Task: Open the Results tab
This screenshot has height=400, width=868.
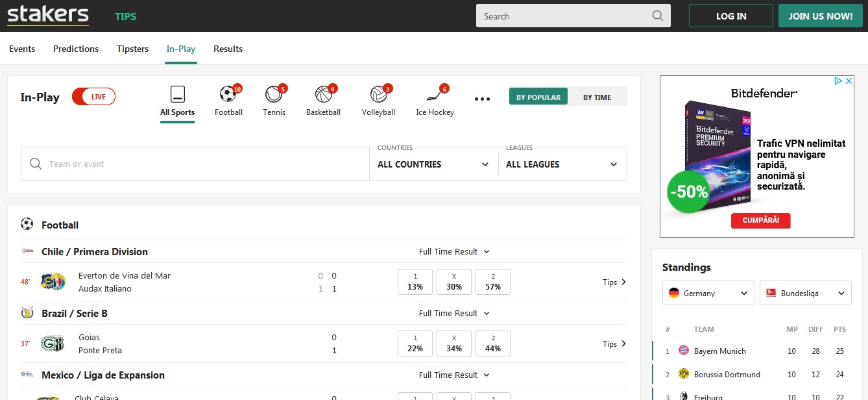Action: 228,49
